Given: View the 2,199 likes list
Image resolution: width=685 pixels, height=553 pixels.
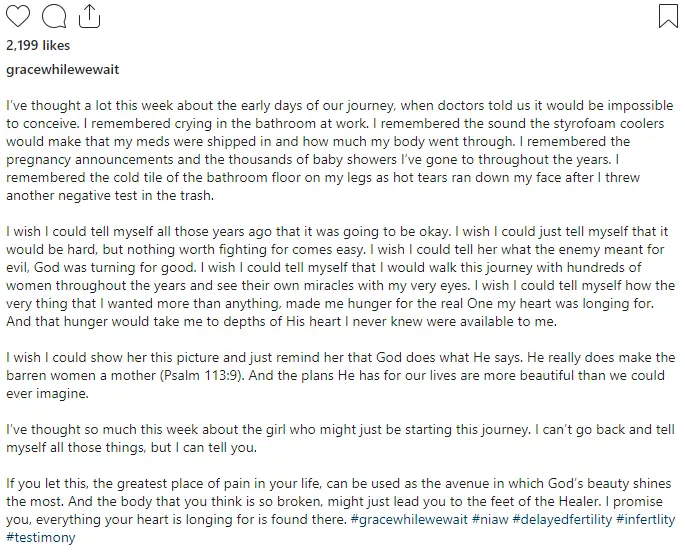Looking at the screenshot, I should click(x=38, y=45).
